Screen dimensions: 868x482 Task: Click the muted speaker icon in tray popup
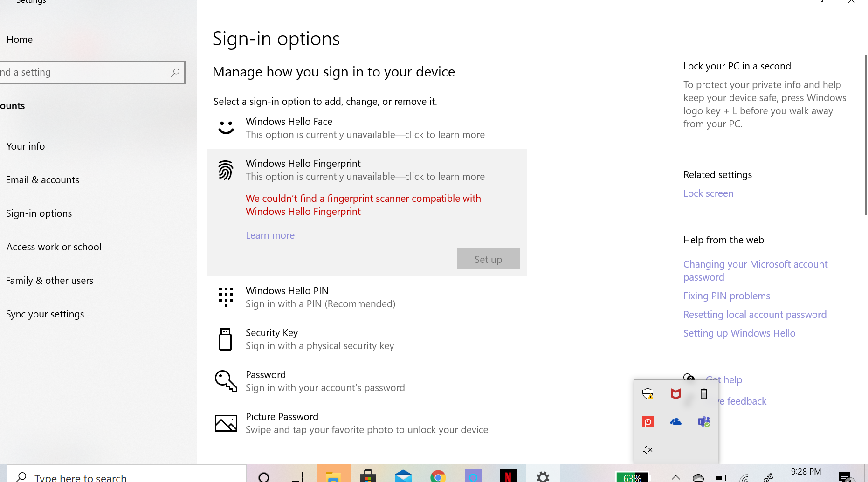(648, 450)
